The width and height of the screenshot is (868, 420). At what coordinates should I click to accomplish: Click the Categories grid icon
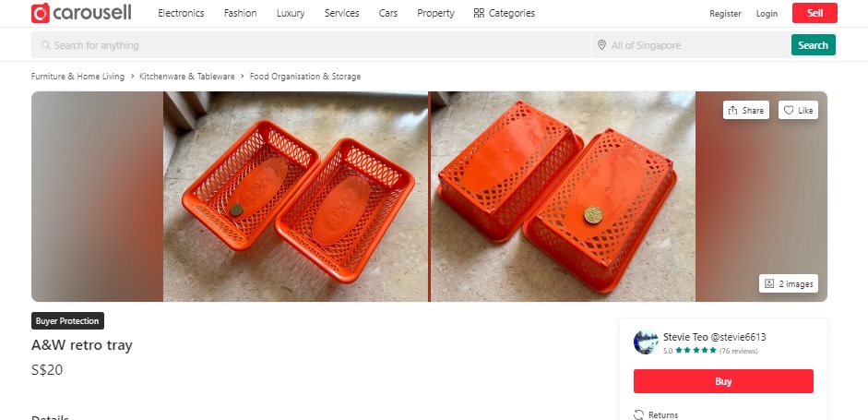point(479,13)
